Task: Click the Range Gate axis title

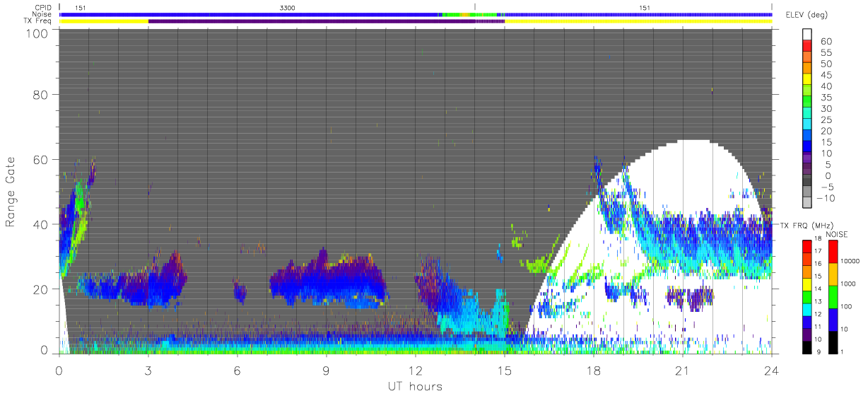Action: tap(11, 192)
